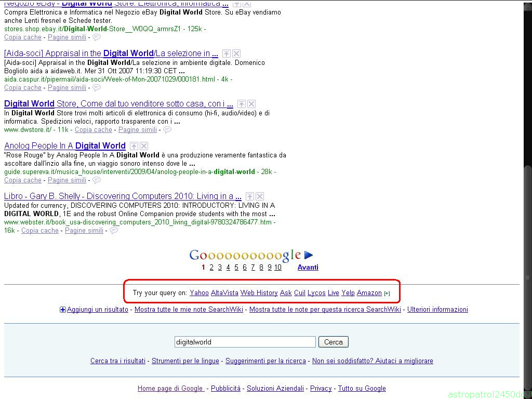The image size is (532, 399).
Task: Open Strumenti per le lingue
Action: click(x=185, y=361)
